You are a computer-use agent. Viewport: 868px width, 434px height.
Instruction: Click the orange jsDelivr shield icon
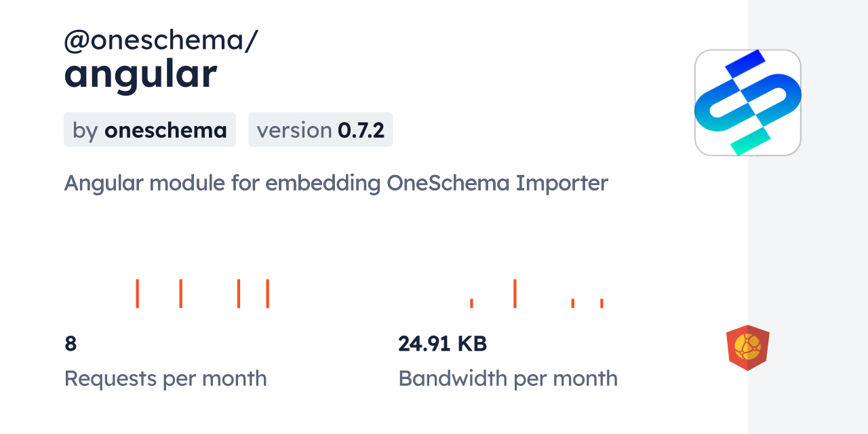[x=747, y=347]
